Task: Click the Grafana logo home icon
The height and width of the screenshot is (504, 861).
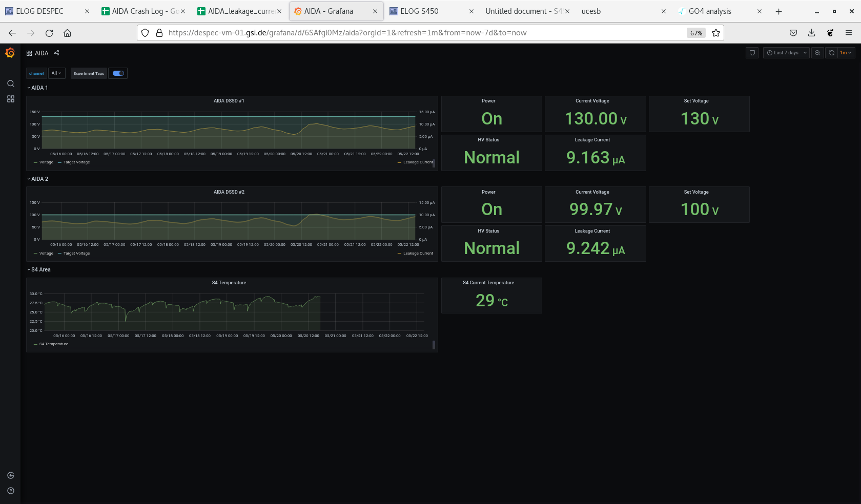Action: [10, 53]
